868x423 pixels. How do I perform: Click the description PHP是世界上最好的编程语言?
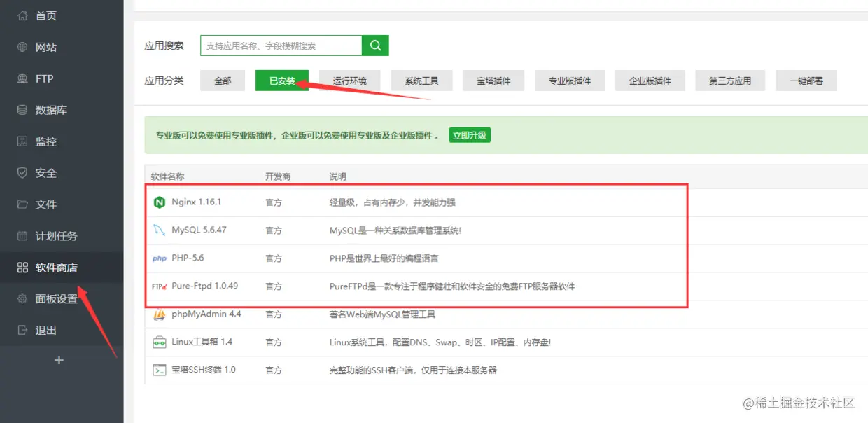[x=384, y=258]
